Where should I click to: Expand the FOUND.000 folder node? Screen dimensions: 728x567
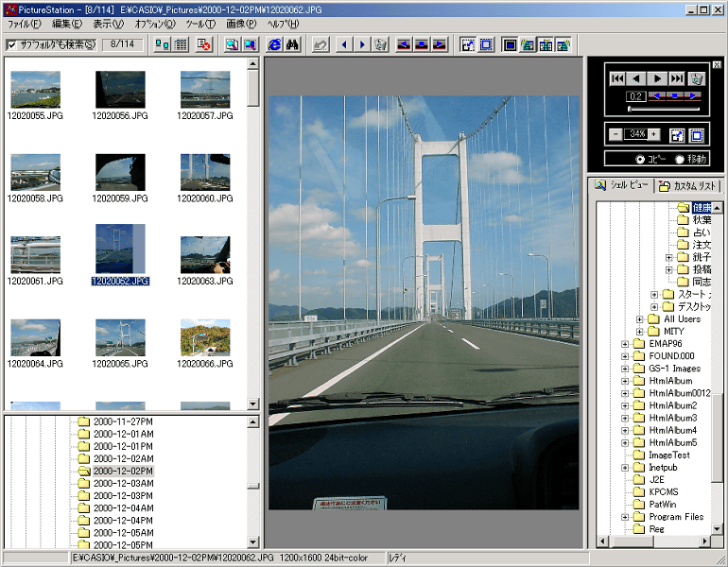pos(625,356)
